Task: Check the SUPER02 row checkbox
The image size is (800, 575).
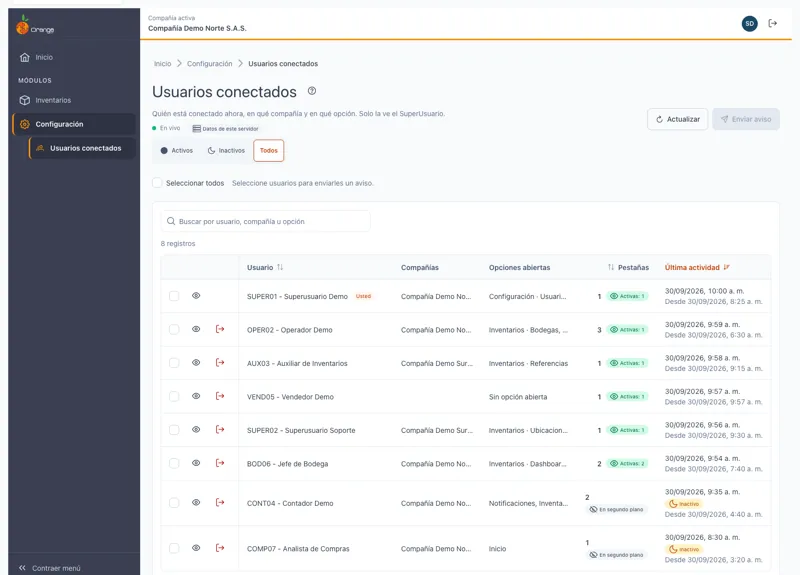Action: [174, 430]
